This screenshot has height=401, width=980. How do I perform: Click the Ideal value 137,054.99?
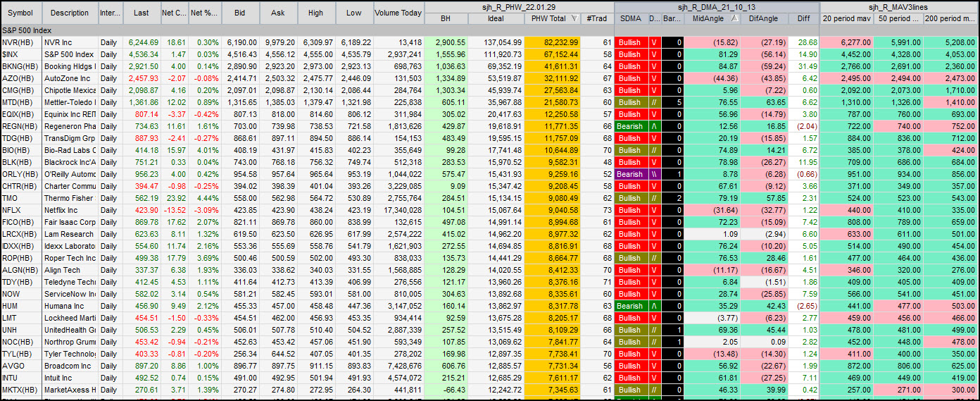496,43
